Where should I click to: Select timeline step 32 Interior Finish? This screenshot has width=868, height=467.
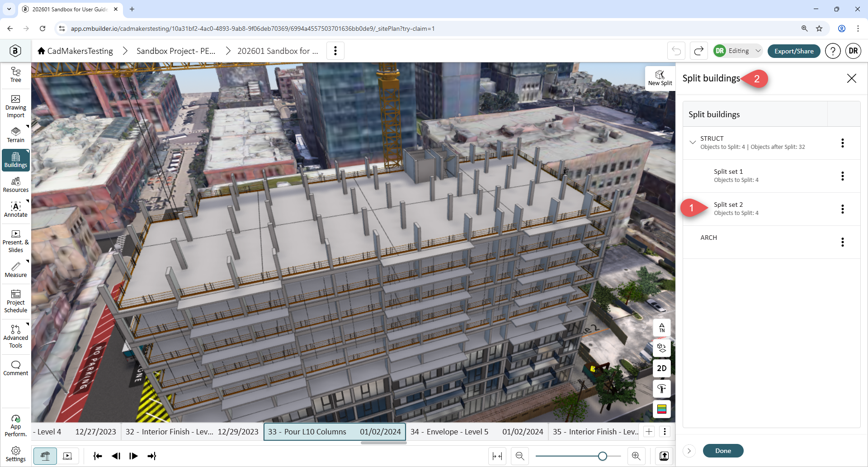pos(192,432)
